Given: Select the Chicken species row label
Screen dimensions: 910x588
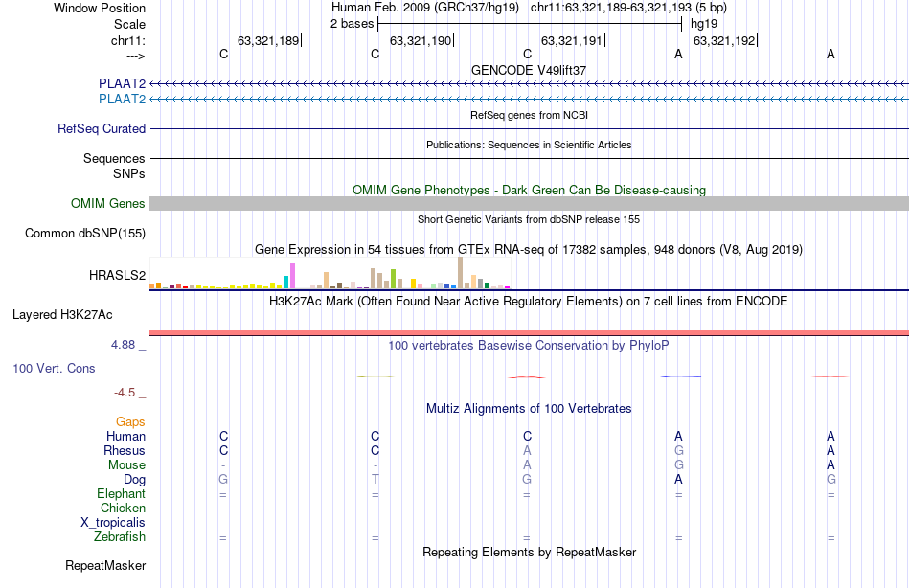Looking at the screenshot, I should click(123, 509).
